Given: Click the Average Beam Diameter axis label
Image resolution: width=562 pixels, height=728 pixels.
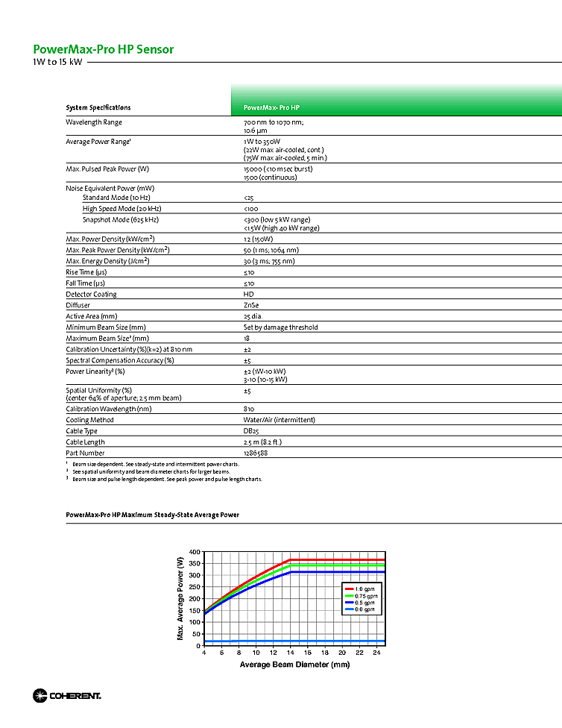Looking at the screenshot, I should [294, 665].
